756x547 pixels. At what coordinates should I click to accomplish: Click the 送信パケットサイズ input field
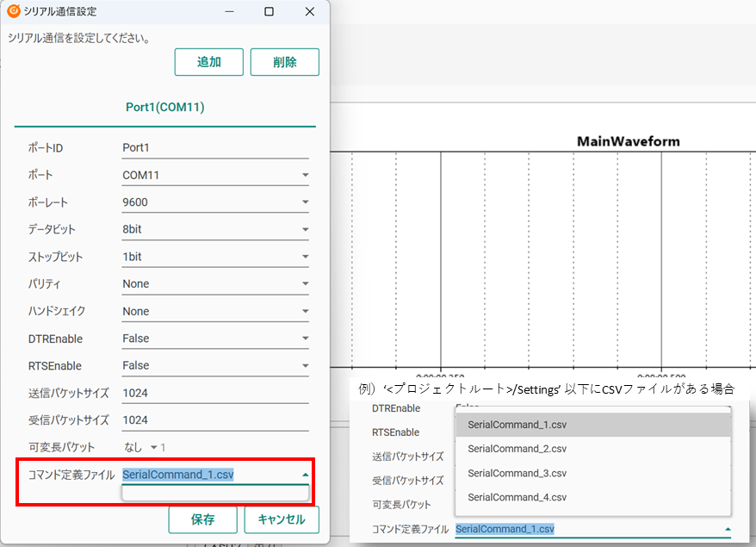pyautogui.click(x=214, y=393)
